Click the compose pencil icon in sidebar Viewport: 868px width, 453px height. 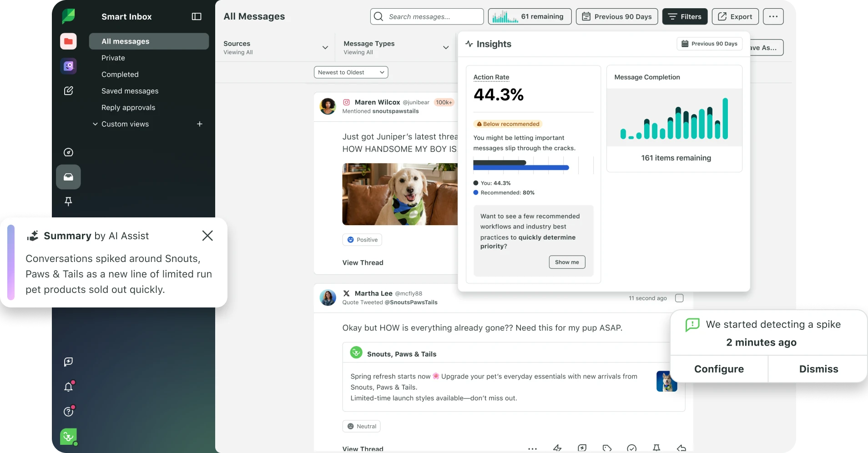(x=68, y=91)
